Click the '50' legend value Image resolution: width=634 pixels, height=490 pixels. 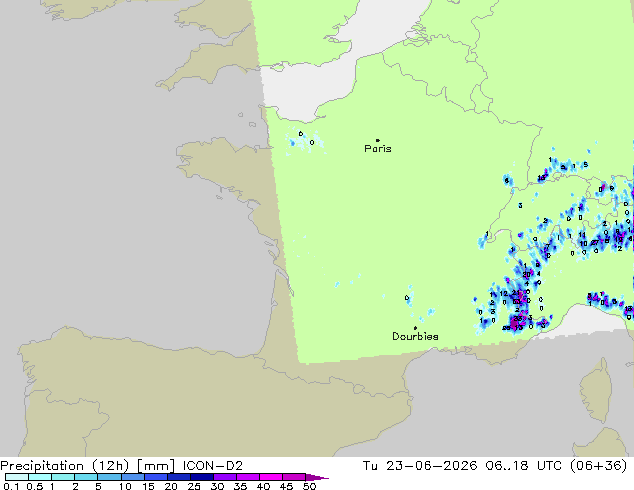click(x=309, y=486)
